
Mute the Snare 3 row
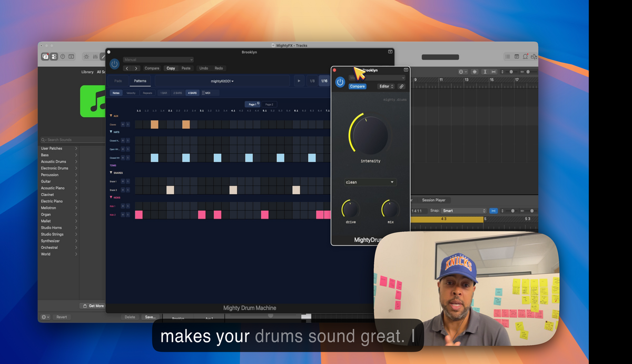pyautogui.click(x=123, y=190)
